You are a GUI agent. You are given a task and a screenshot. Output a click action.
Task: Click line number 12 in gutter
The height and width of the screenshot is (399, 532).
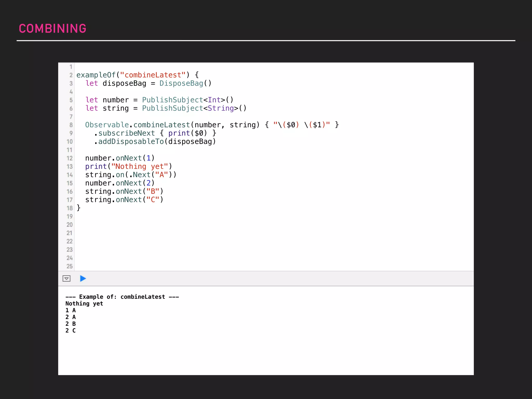coord(69,158)
